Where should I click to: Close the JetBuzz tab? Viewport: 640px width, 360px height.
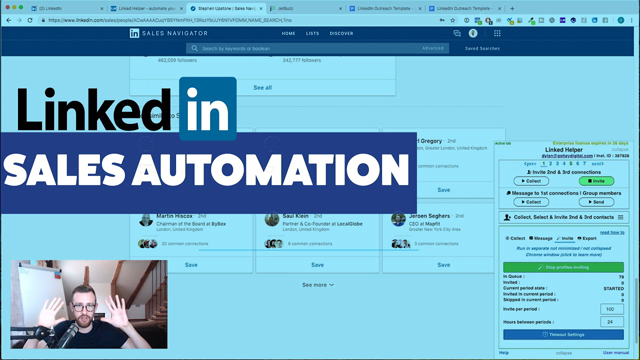point(340,8)
